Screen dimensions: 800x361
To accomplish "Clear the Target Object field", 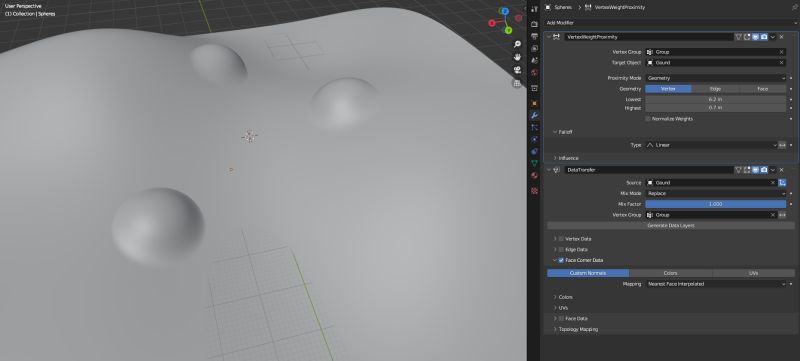I will (x=781, y=63).
